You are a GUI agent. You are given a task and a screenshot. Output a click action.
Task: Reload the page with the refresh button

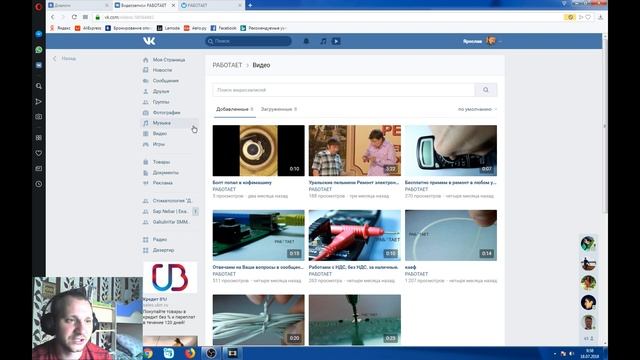(x=74, y=17)
